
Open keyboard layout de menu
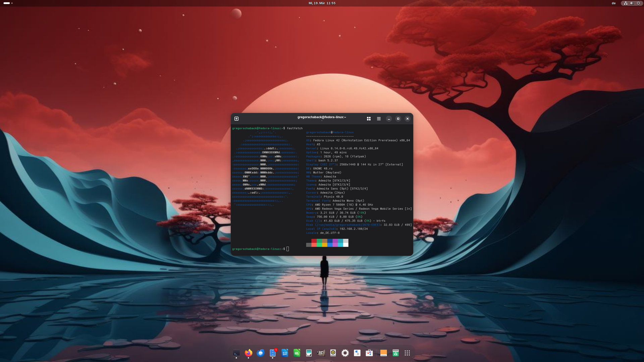pos(613,3)
